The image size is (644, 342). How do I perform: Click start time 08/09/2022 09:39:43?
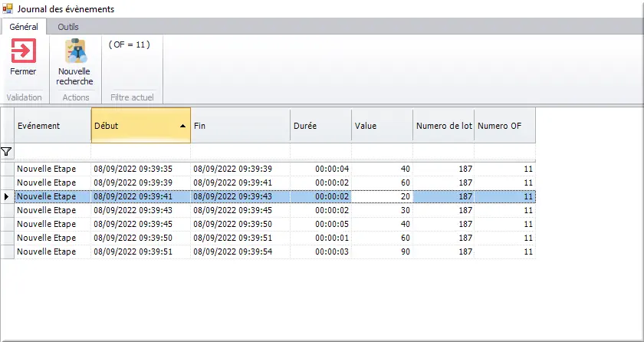click(x=133, y=210)
